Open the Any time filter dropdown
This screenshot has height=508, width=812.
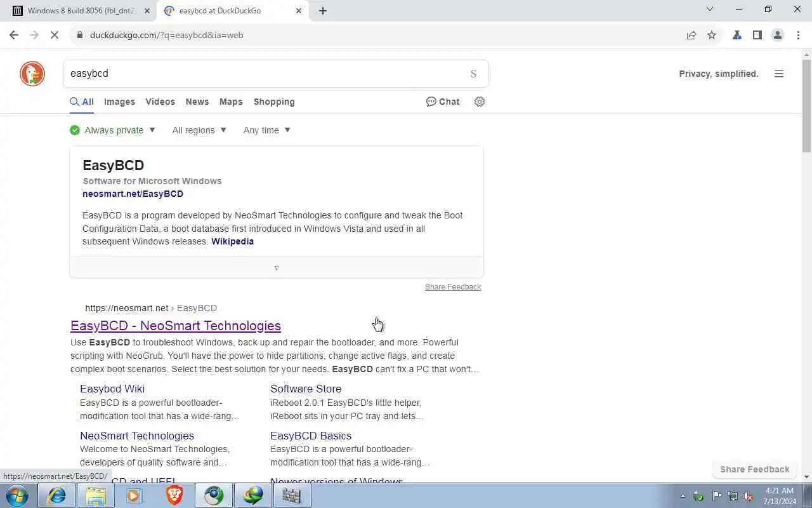point(267,130)
